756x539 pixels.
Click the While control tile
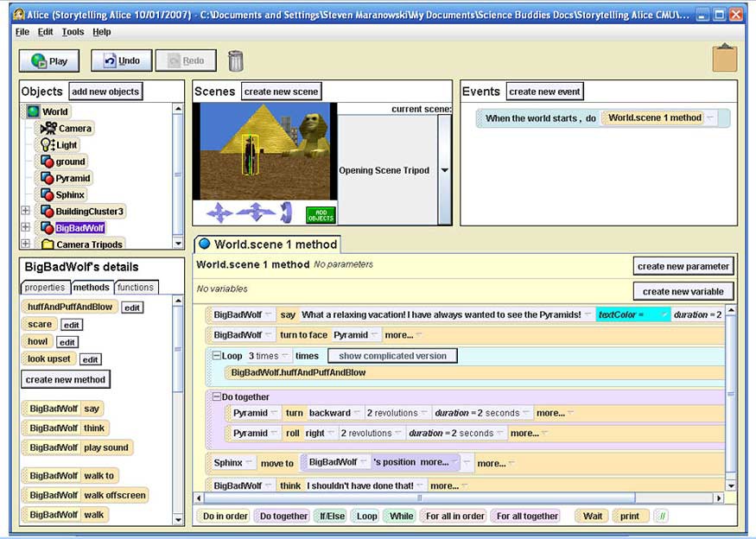coord(399,516)
